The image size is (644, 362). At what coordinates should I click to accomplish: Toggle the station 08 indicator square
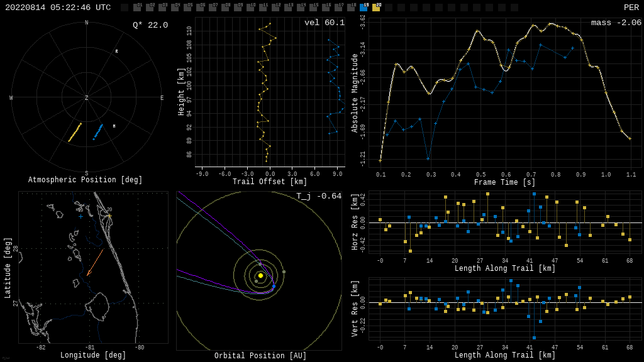coord(225,8)
